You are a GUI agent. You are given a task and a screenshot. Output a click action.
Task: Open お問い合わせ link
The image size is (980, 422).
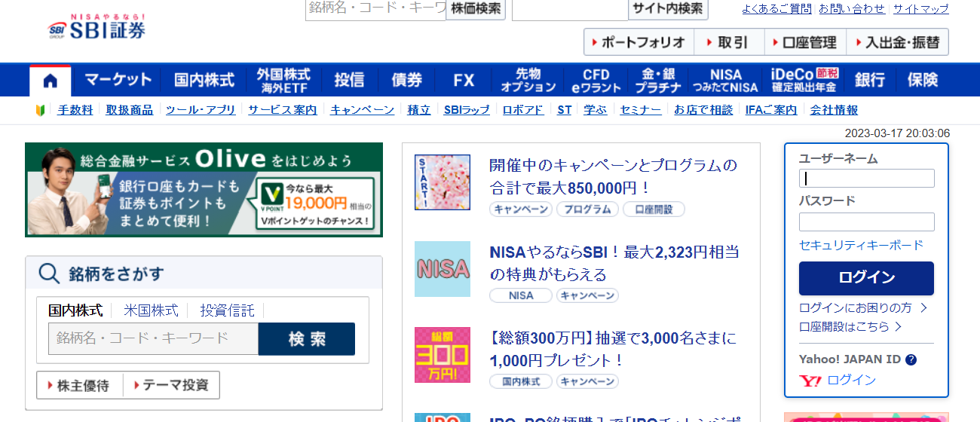click(852, 9)
